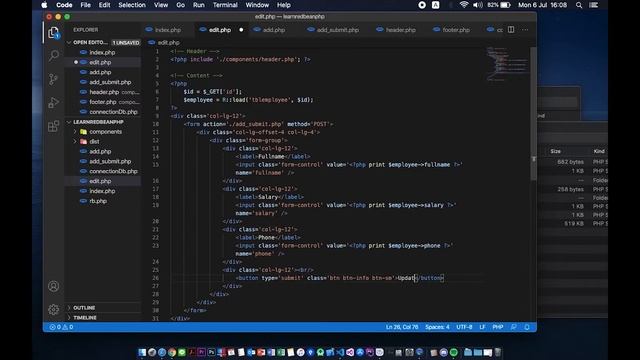Image resolution: width=640 pixels, height=360 pixels.
Task: Split the editor to the right
Action: (511, 29)
